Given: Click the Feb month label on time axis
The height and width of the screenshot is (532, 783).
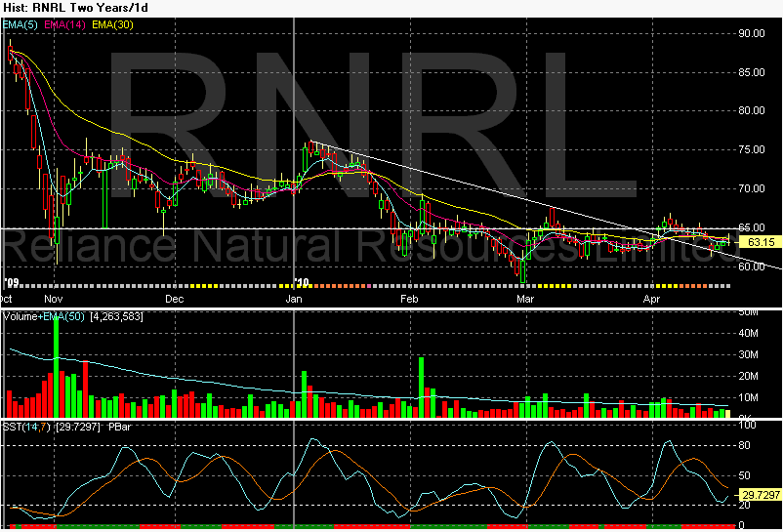Looking at the screenshot, I should click(409, 299).
